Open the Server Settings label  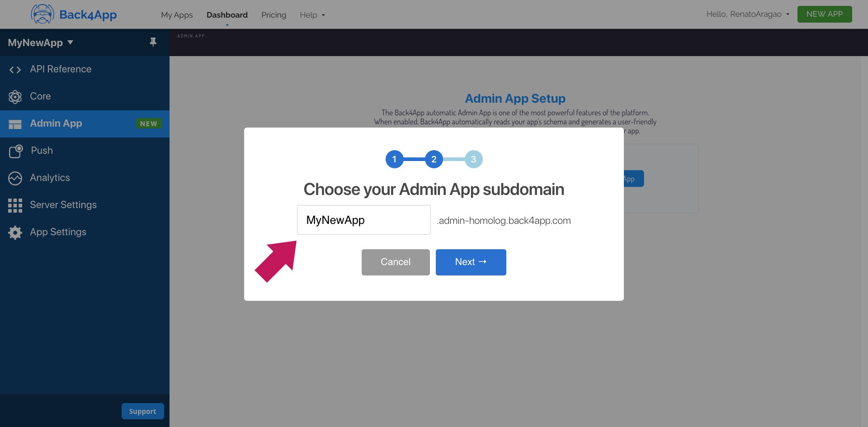pyautogui.click(x=63, y=205)
